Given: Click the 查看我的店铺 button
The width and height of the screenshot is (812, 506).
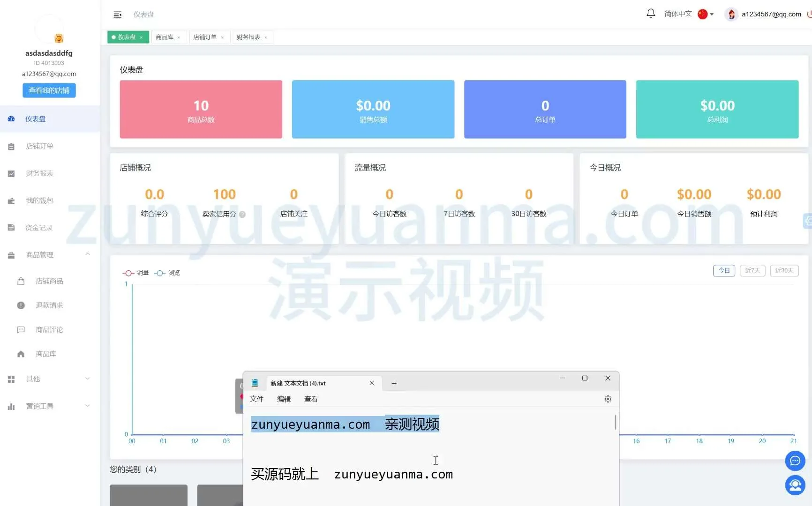Looking at the screenshot, I should coord(49,90).
